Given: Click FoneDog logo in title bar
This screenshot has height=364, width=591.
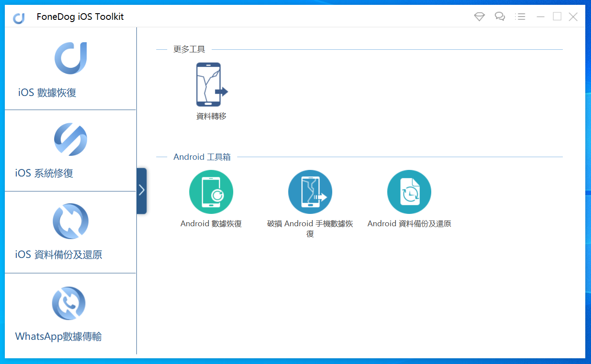Looking at the screenshot, I should click(18, 18).
